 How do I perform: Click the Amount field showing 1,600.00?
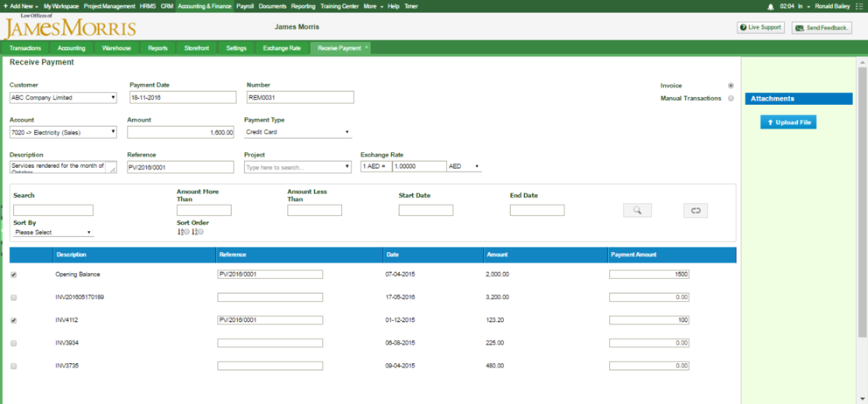(x=181, y=132)
